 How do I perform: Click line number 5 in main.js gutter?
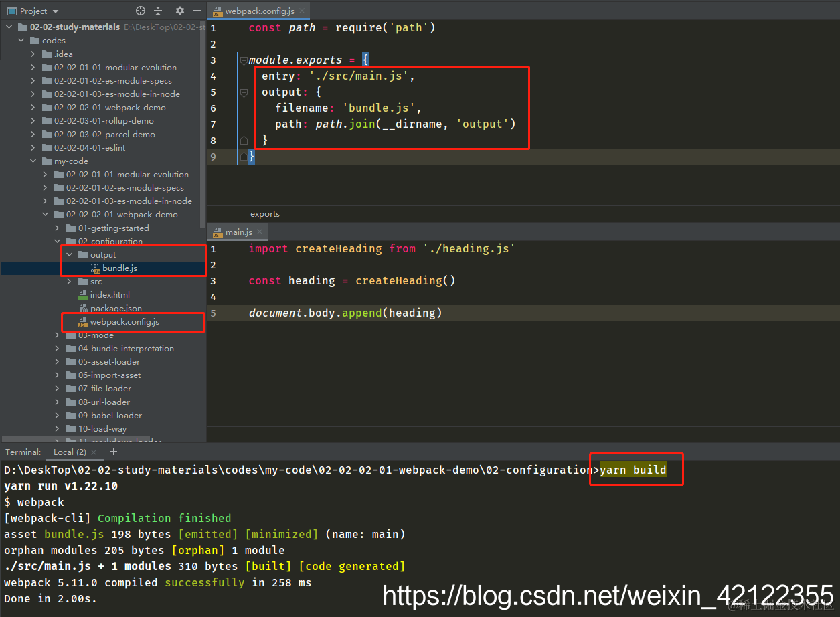point(213,313)
